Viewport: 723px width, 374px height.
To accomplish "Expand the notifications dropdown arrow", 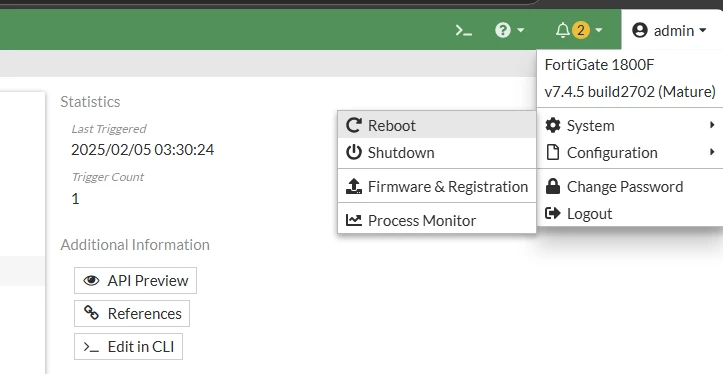I will click(599, 30).
